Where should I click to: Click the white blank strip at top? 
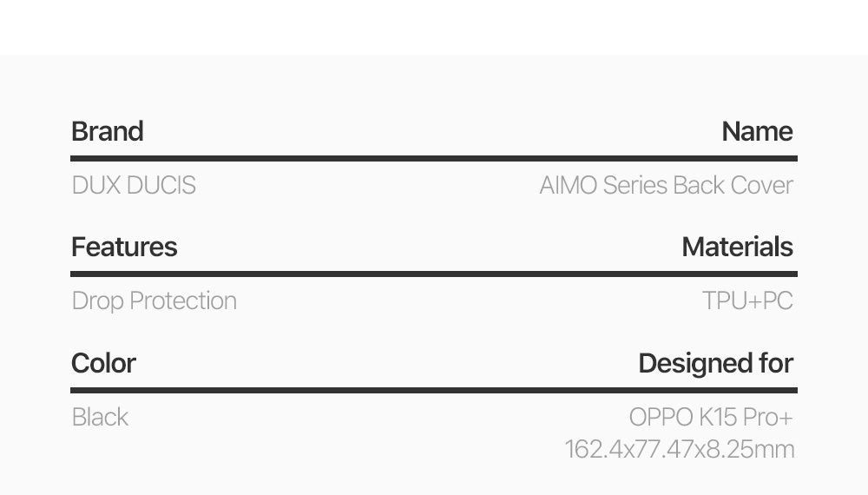click(x=434, y=26)
